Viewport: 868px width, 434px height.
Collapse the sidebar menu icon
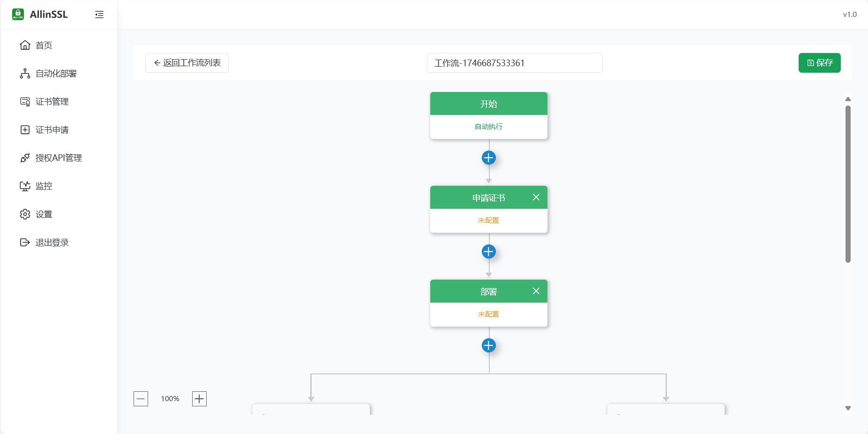point(99,15)
